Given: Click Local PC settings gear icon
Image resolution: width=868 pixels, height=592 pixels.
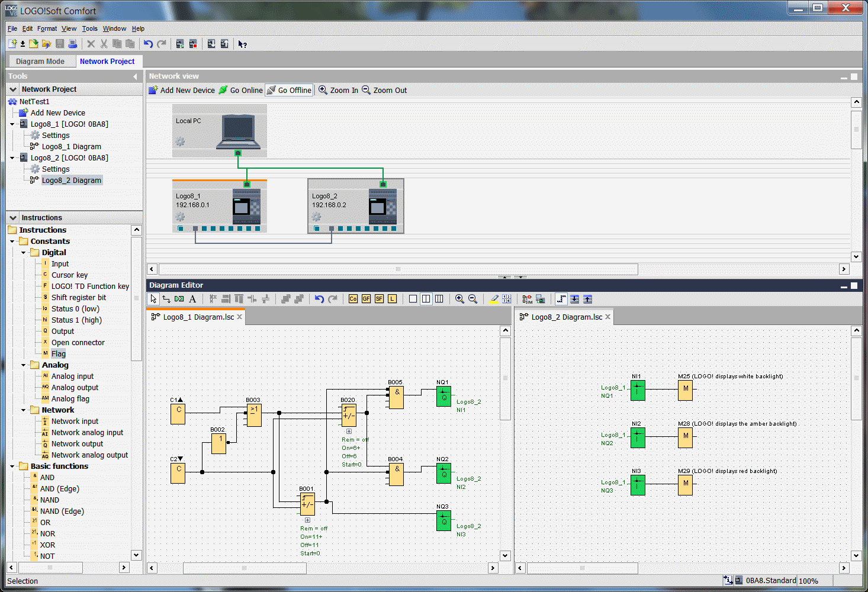Looking at the screenshot, I should (180, 141).
